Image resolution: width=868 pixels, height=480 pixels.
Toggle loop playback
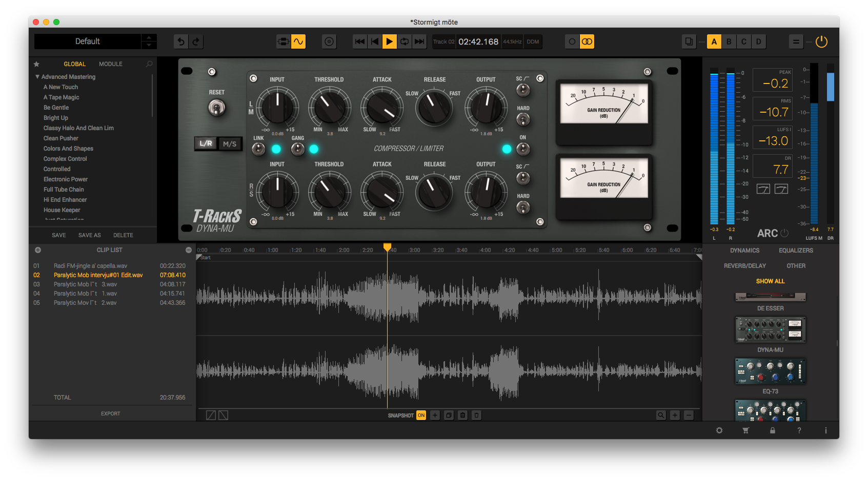405,41
